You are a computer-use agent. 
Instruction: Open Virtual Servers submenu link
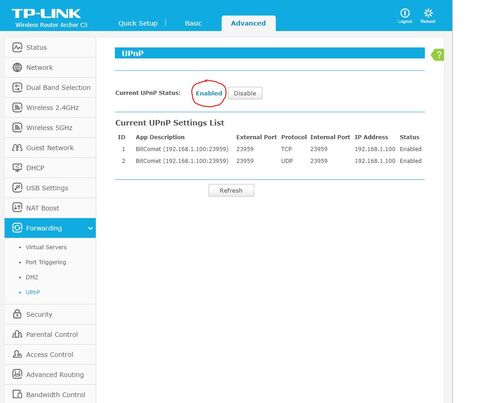(46, 247)
